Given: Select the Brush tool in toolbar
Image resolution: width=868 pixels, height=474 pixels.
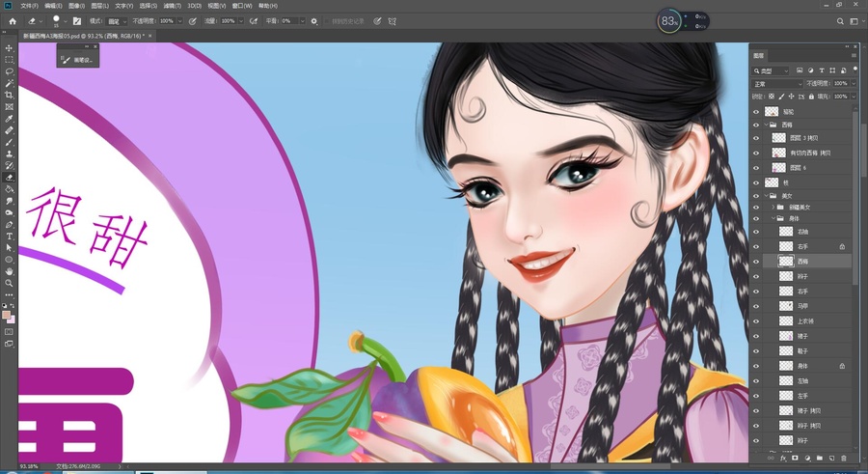Looking at the screenshot, I should 9,142.
